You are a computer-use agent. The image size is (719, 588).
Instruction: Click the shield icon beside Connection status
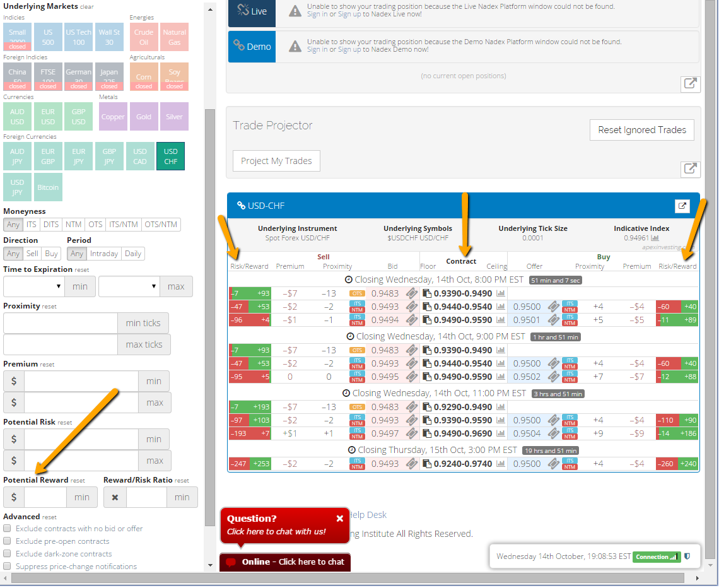pos(687,556)
